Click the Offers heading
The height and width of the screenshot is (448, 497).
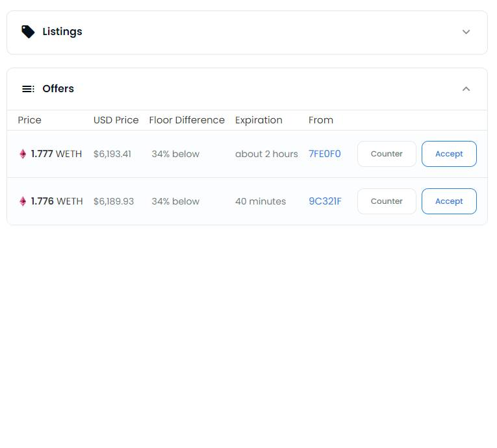[x=58, y=89]
